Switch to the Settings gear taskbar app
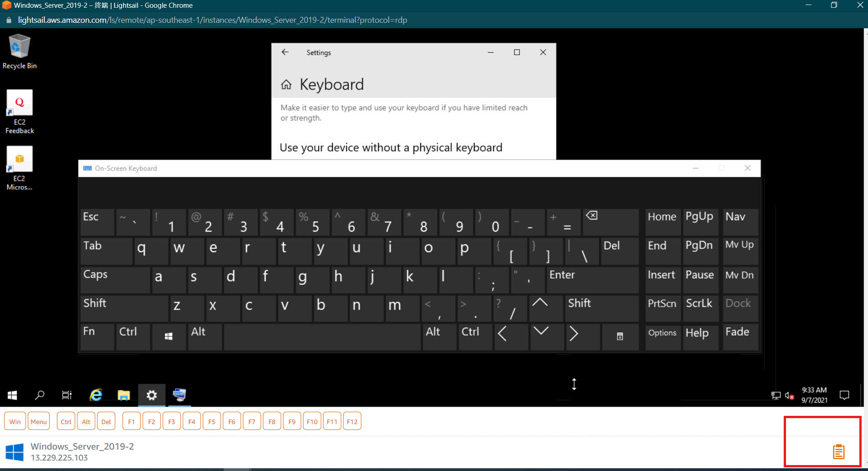This screenshot has width=868, height=471. (x=152, y=395)
